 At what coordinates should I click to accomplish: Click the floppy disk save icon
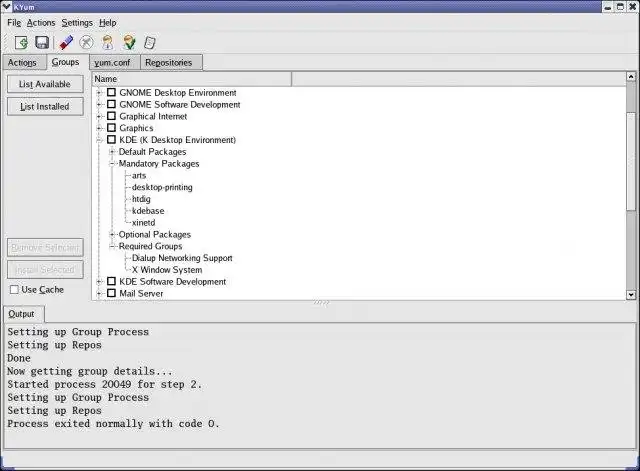tap(42, 42)
